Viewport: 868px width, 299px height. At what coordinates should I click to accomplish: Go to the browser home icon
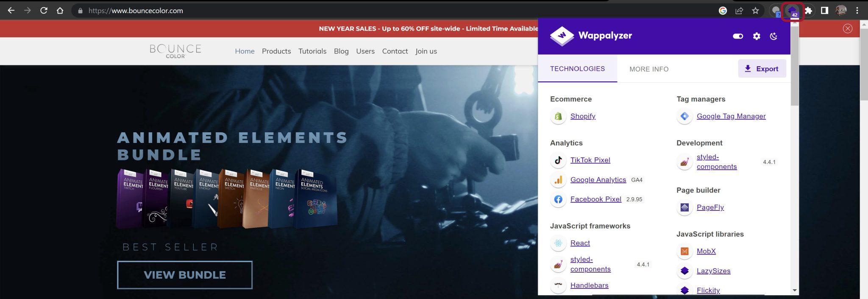[x=60, y=11]
